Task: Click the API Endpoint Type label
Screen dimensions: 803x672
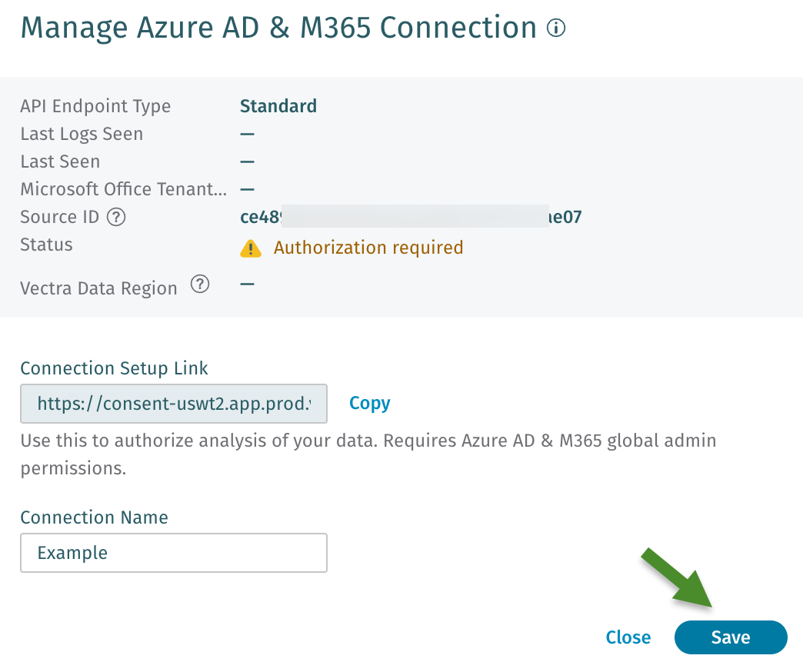Action: point(95,106)
